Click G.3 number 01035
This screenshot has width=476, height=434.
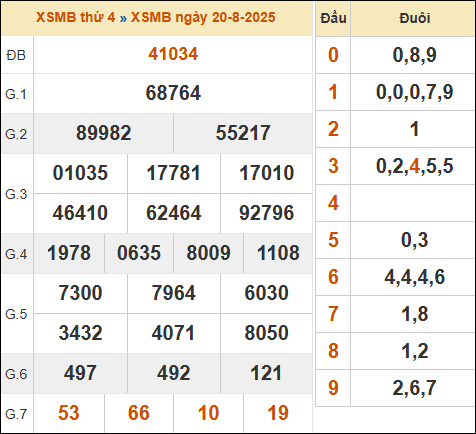pos(80,173)
